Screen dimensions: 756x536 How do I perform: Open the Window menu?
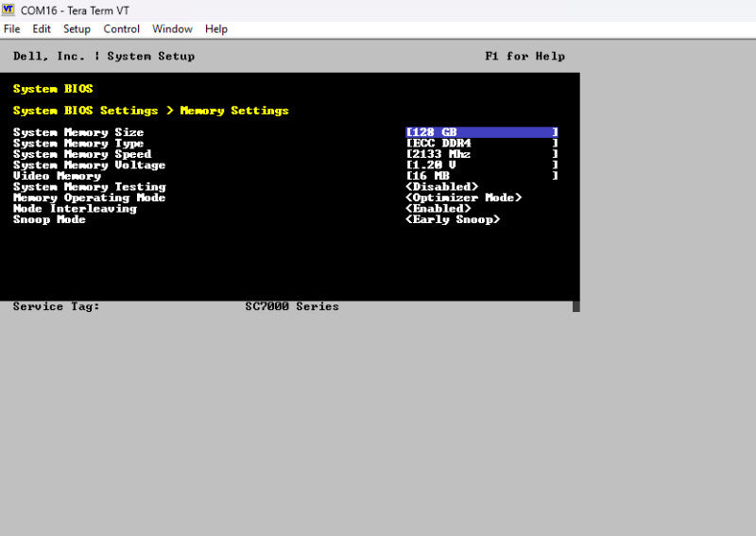(x=172, y=29)
